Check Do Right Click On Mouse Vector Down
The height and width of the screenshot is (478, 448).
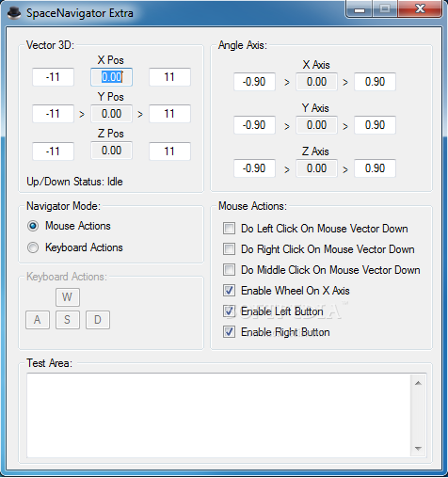click(229, 249)
